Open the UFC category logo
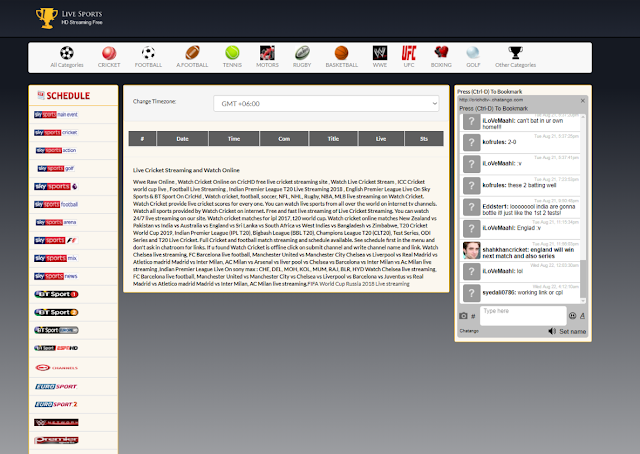This screenshot has width=640, height=454. tap(409, 53)
